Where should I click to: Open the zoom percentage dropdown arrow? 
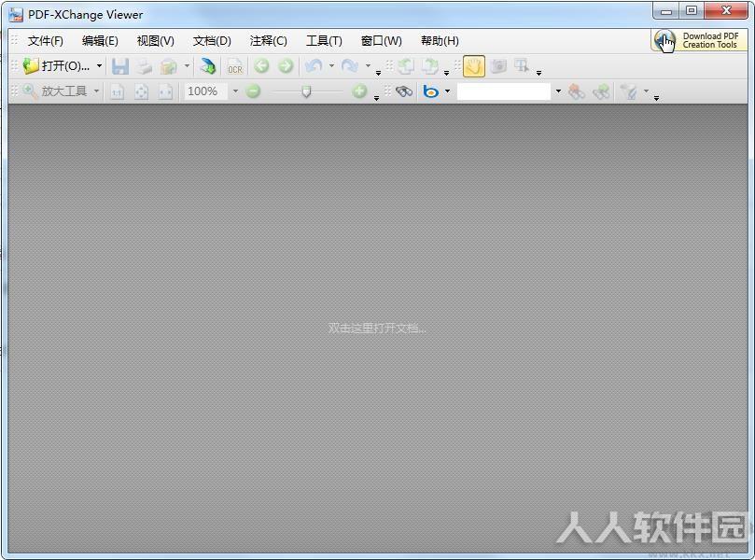tap(235, 91)
